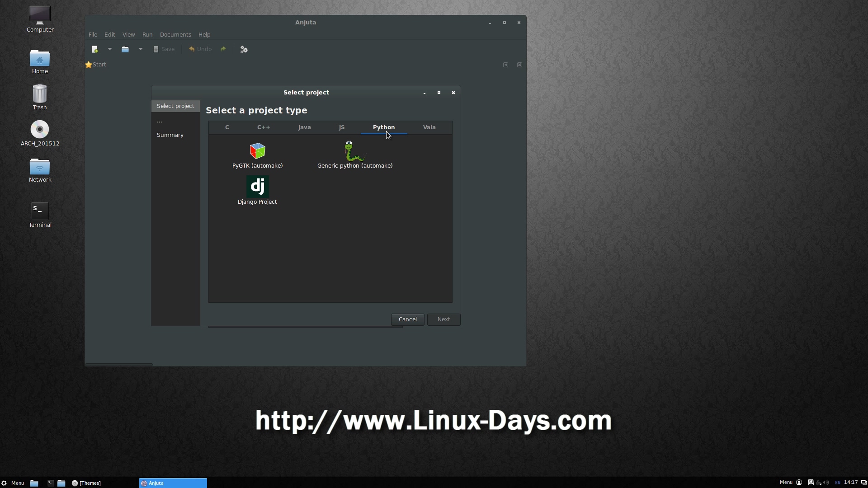Viewport: 868px width, 488px height.
Task: Maximize the Select project dialog
Action: (439, 93)
